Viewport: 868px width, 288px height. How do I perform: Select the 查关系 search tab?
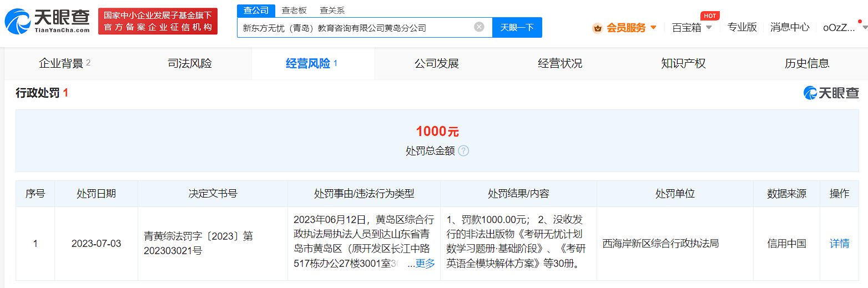(332, 11)
